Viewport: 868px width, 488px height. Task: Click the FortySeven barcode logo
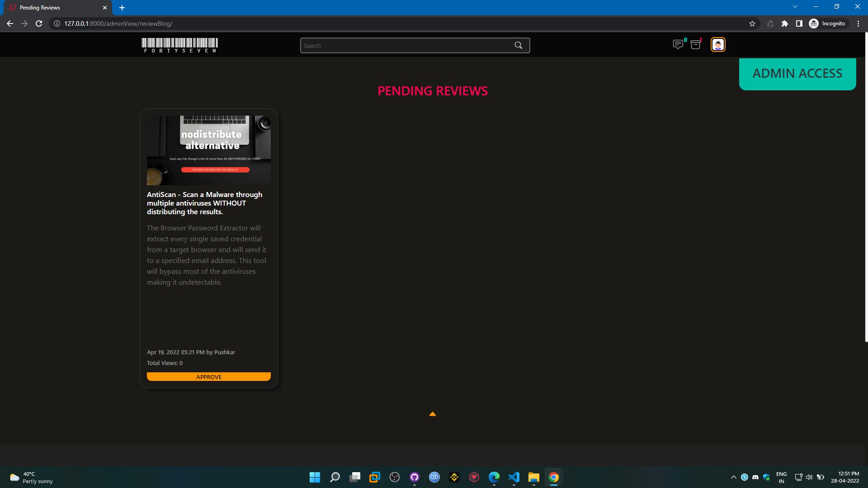[179, 45]
